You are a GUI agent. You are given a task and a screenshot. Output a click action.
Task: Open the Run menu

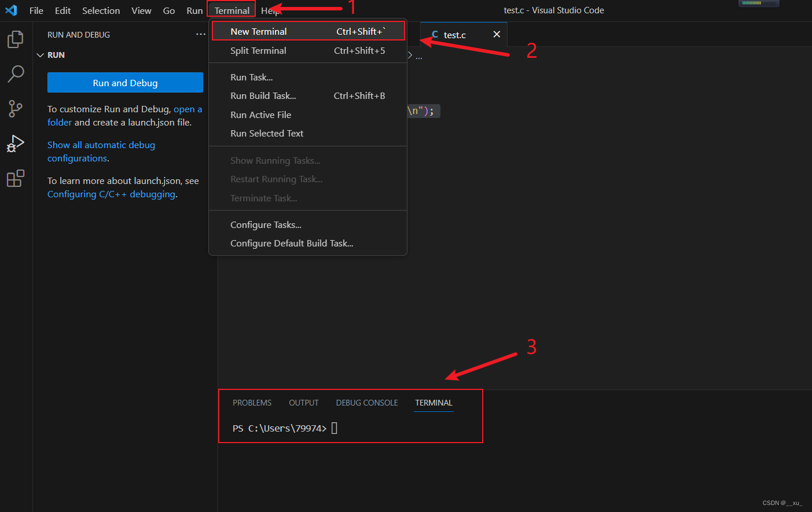coord(194,10)
